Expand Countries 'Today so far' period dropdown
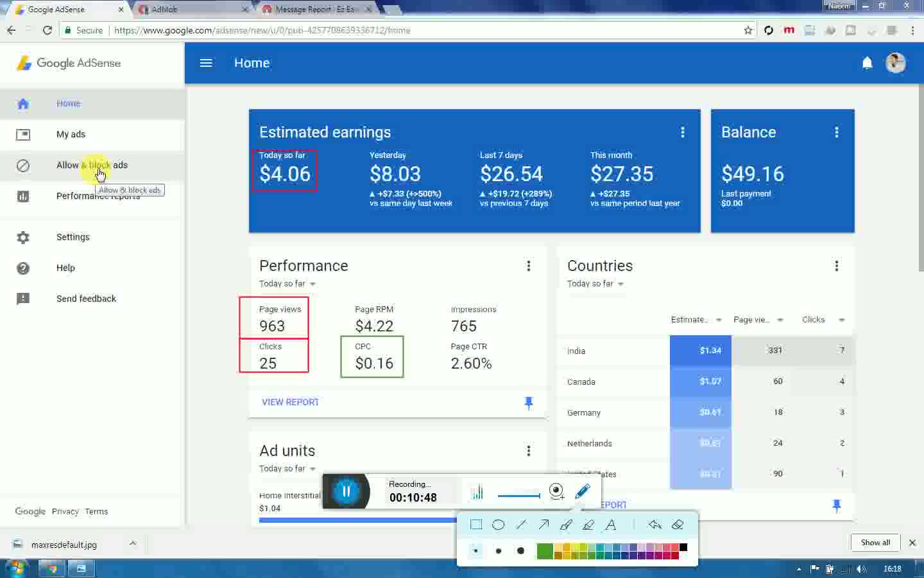This screenshot has width=924, height=578. tap(595, 284)
